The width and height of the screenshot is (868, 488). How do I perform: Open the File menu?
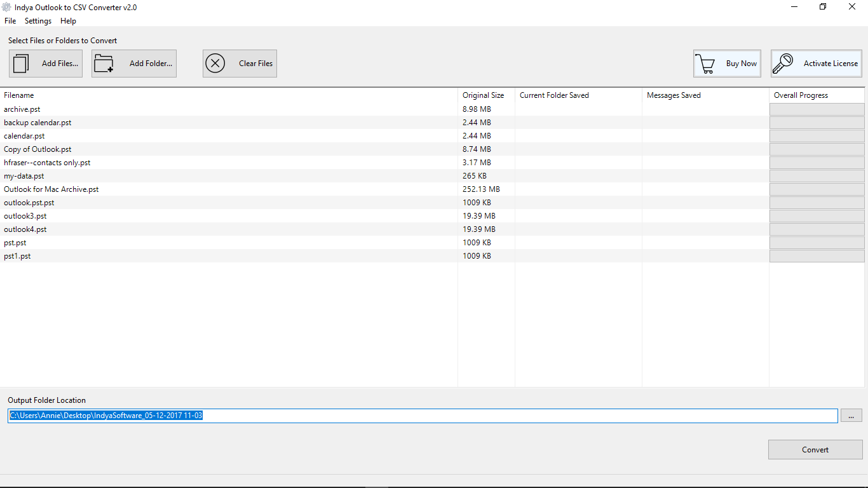[x=10, y=21]
